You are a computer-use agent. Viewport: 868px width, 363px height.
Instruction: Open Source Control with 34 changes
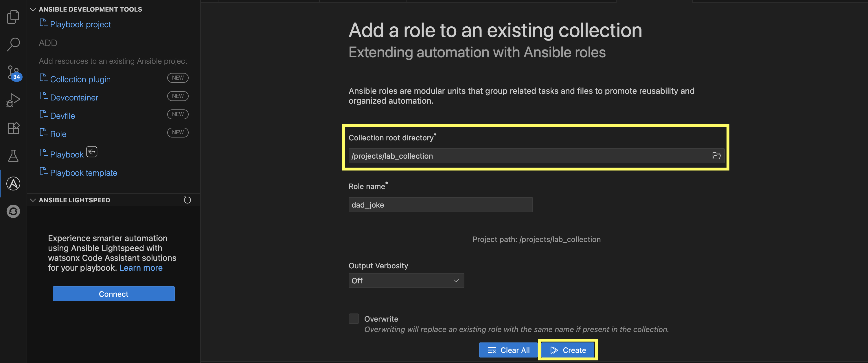(x=13, y=72)
